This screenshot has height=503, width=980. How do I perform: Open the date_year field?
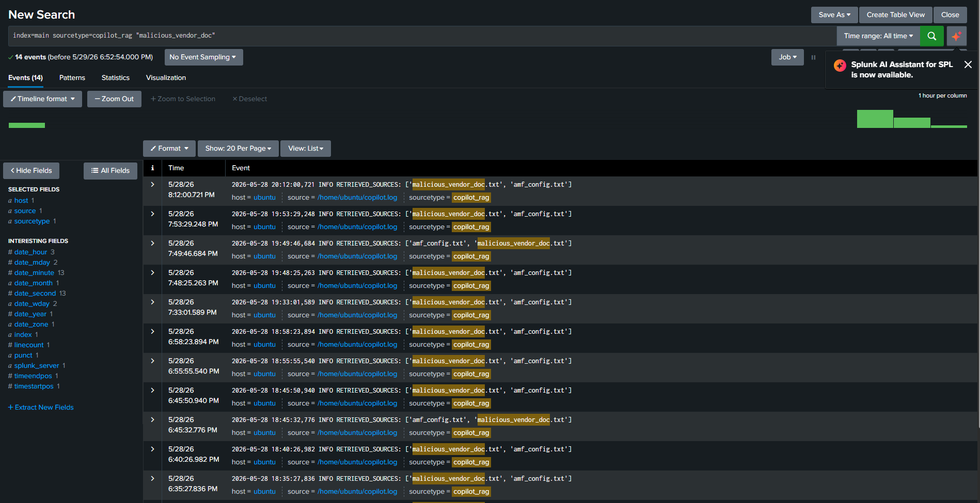[30, 314]
